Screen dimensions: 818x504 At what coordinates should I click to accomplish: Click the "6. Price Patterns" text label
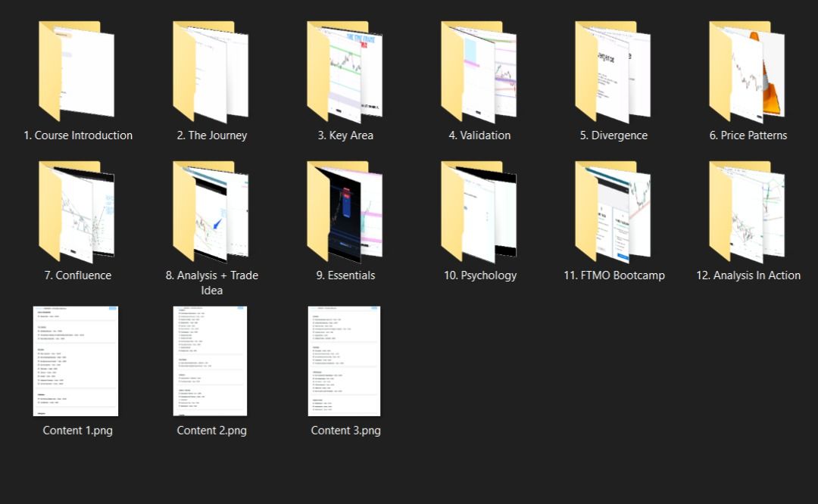point(748,135)
